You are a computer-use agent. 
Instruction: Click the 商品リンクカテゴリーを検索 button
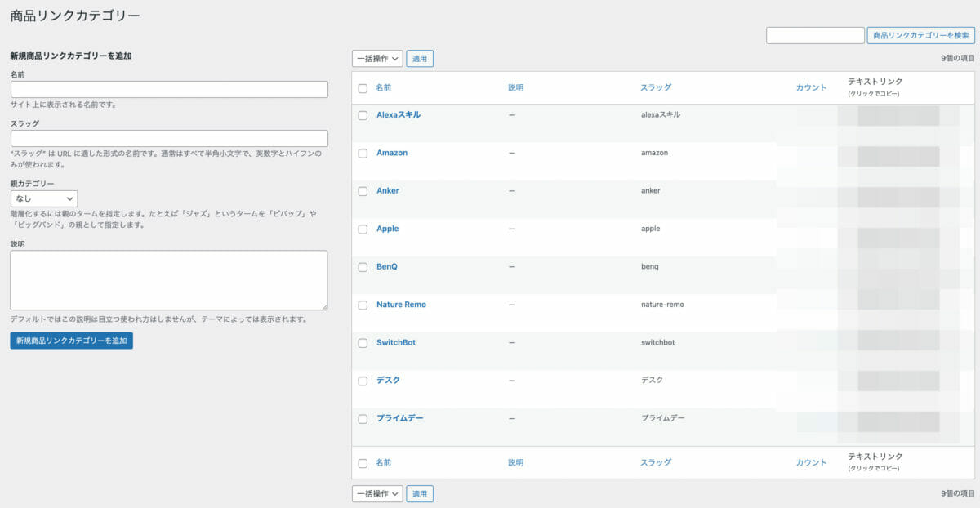[921, 35]
